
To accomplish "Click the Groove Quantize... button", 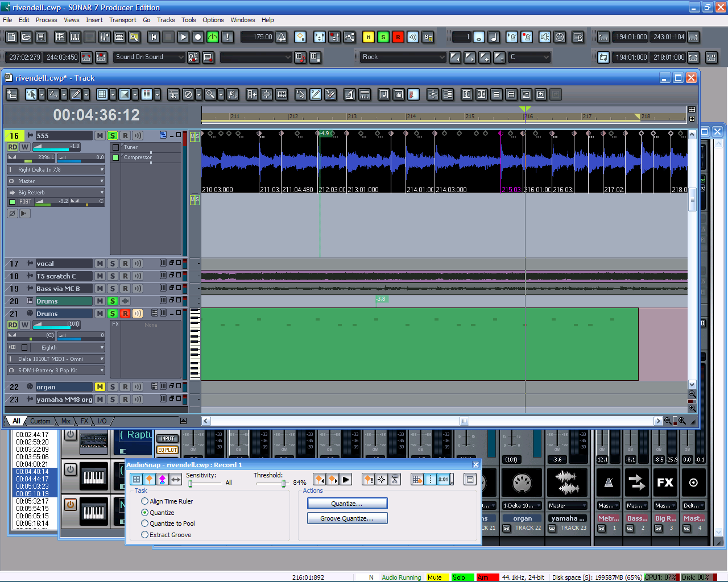I will click(x=347, y=518).
